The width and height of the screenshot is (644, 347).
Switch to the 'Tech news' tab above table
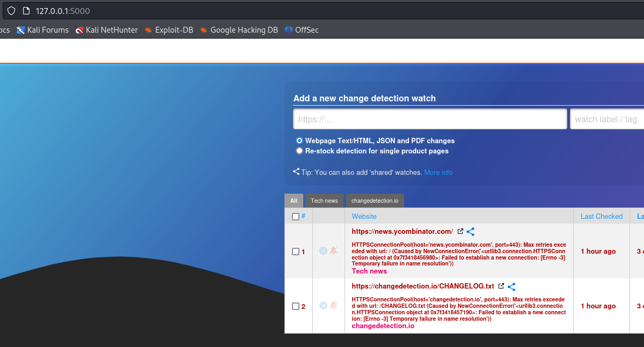click(x=324, y=201)
